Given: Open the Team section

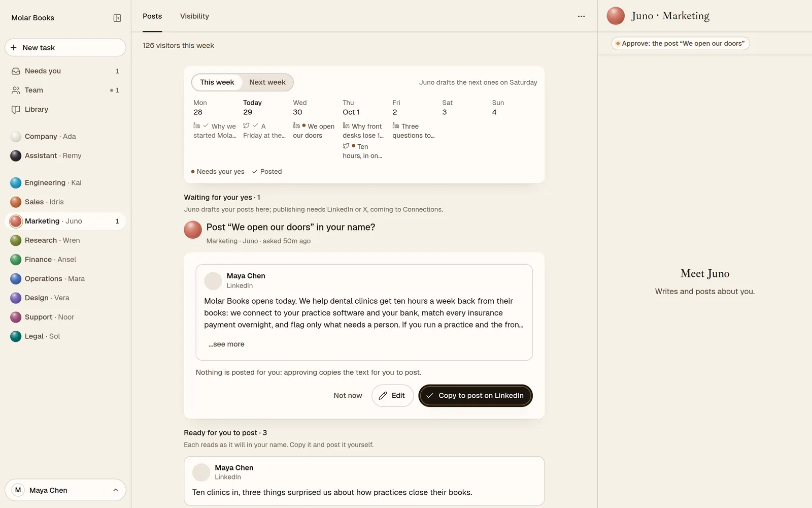Looking at the screenshot, I should 65,90.
